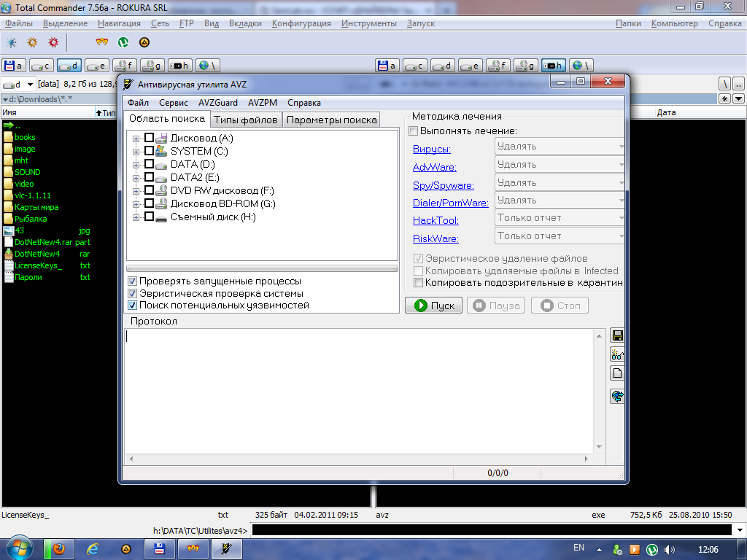The width and height of the screenshot is (747, 560).
Task: Expand Дисковод BD-ROM (G:) tree node
Action: [136, 204]
